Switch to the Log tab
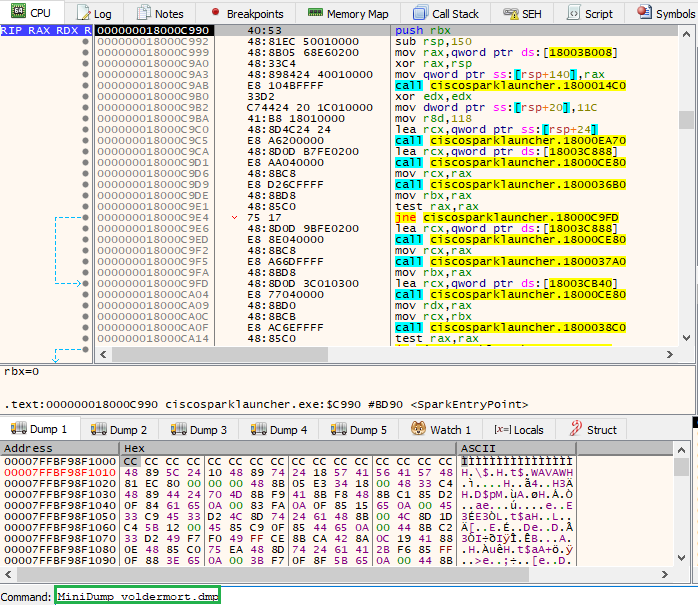Viewport: 698px width, 605px height. click(94, 14)
